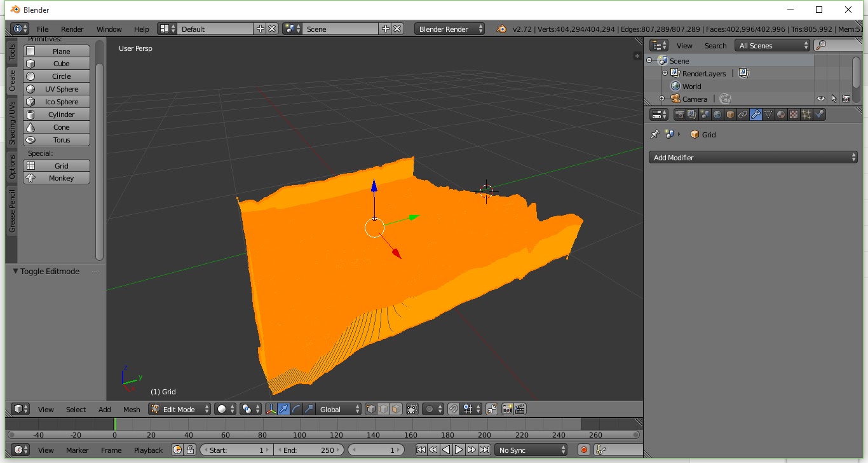868x463 pixels.
Task: Select the edge select mode icon
Action: click(383, 409)
